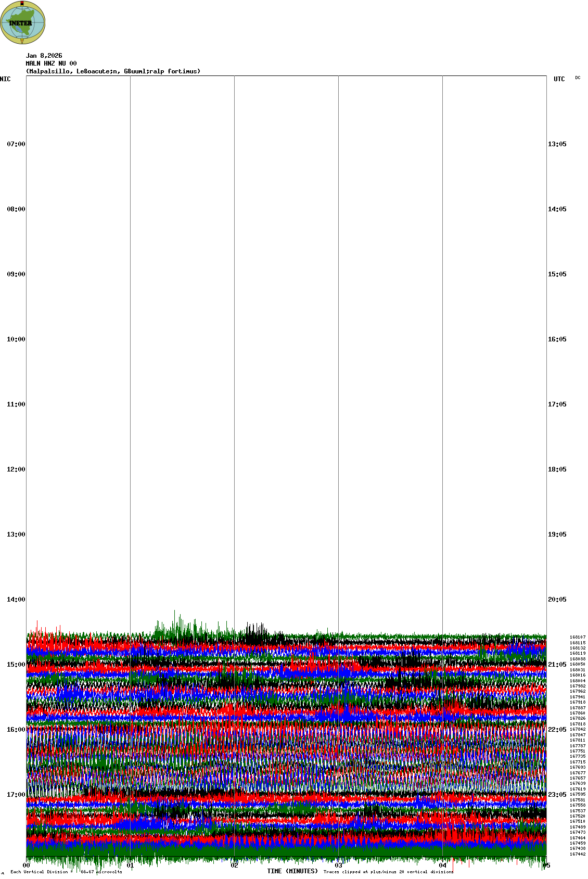
Task: Select the MALN HNZ NU 00 station text
Action: 51,63
